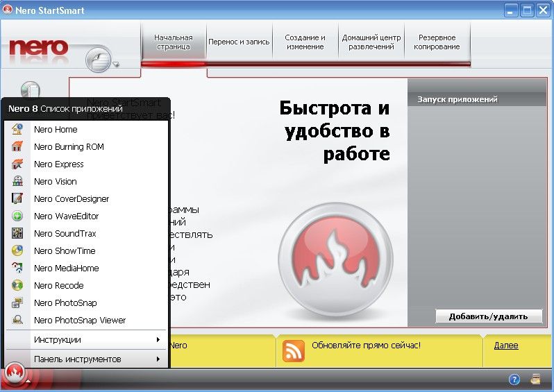Open Nero PhotoSnap
The image size is (554, 392).
(87, 302)
